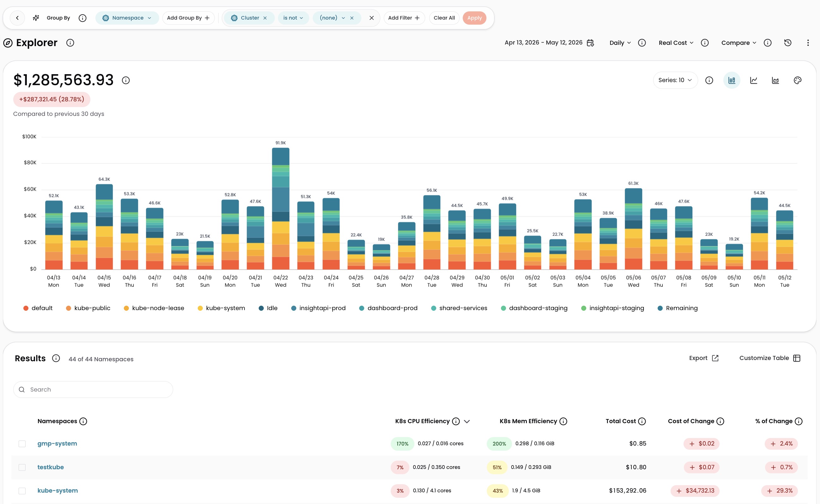
Task: Open the testkube namespace link
Action: [x=50, y=467]
